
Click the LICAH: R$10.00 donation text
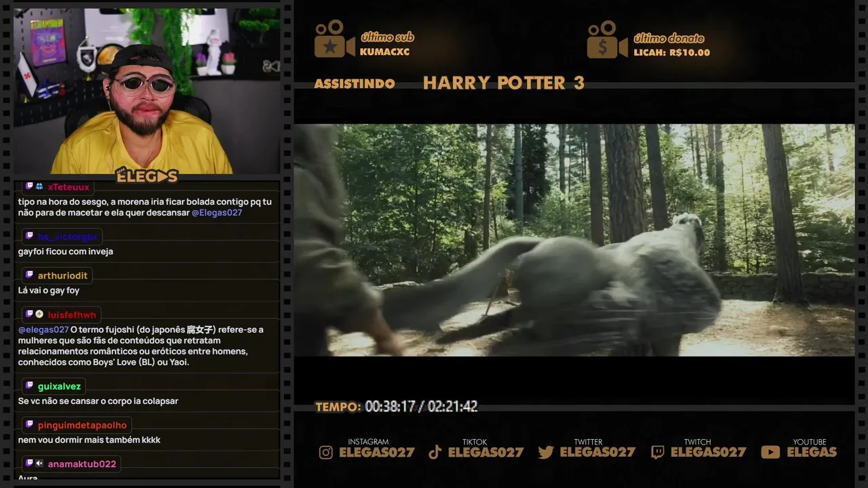tap(671, 52)
